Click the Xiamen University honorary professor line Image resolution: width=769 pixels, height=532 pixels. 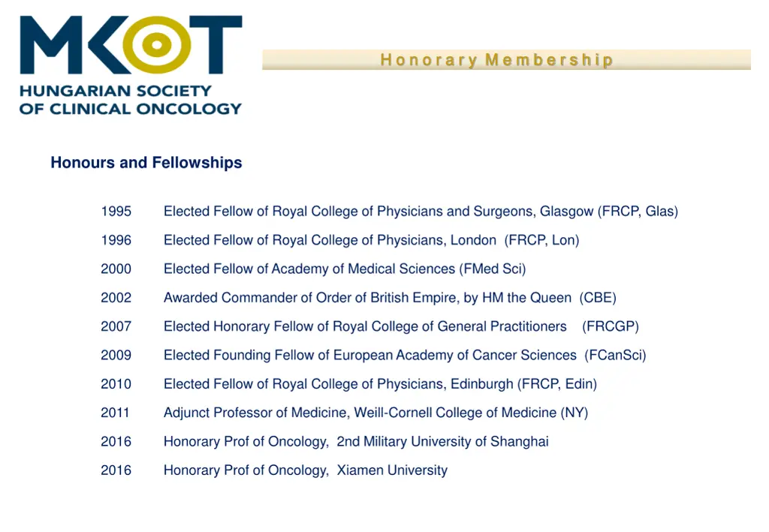coord(306,470)
